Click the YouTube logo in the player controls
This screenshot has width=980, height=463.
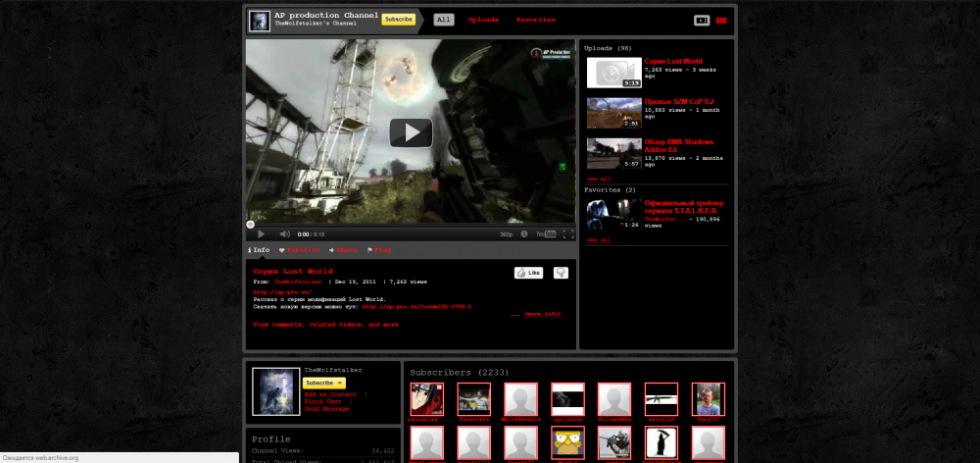546,234
